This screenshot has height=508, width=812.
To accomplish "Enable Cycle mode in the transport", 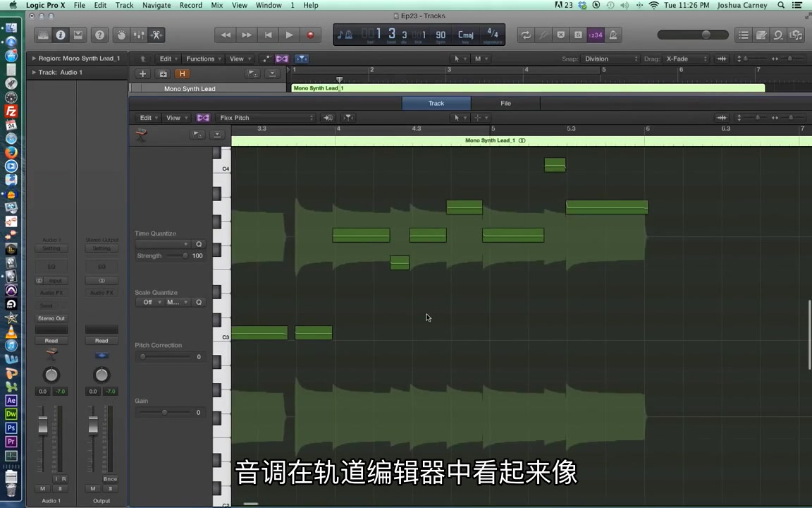I will (525, 34).
